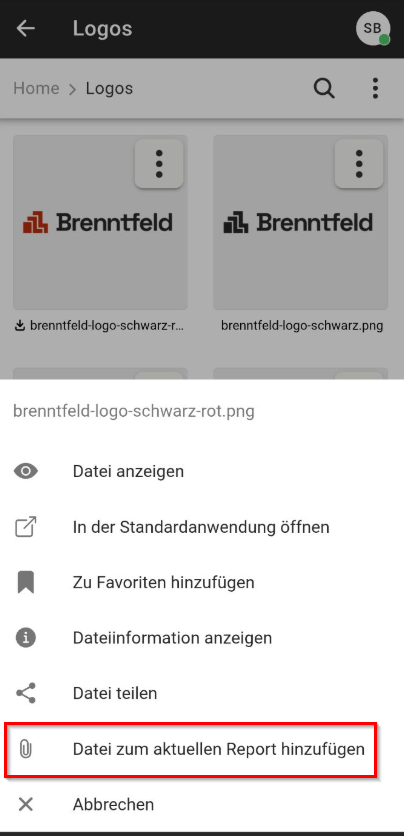
Task: Tap the back arrow in header
Action: (26, 28)
